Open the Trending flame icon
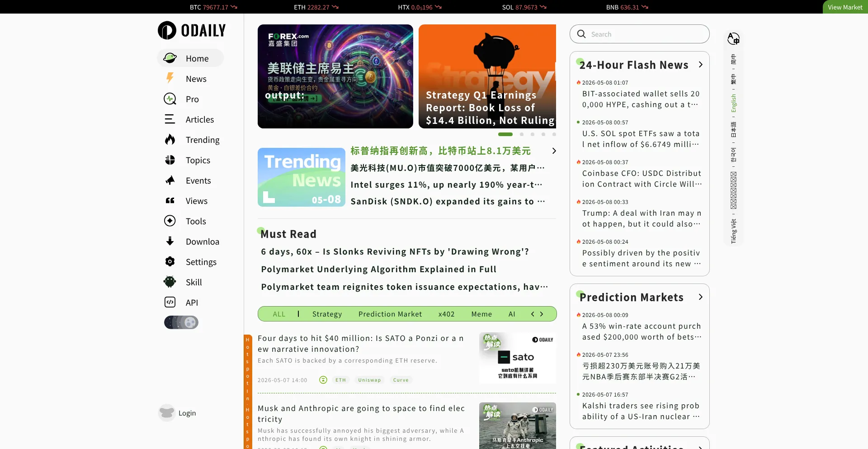The image size is (868, 449). (x=170, y=139)
